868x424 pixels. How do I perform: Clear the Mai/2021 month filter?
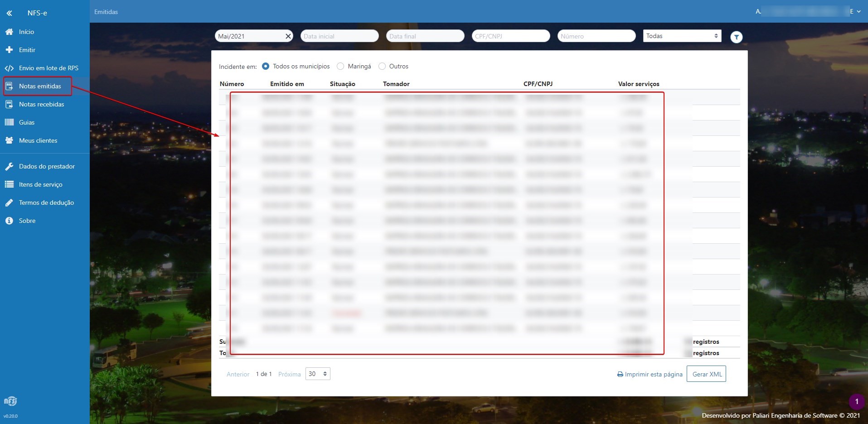(288, 36)
